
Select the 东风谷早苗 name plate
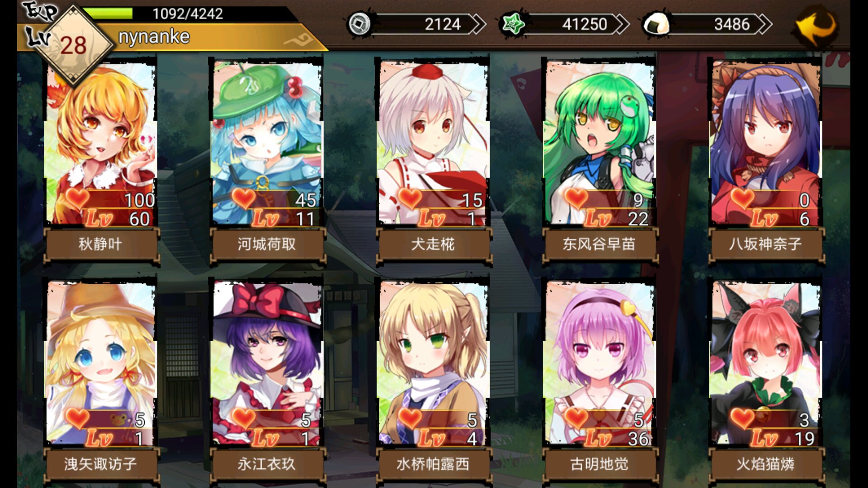tap(599, 244)
